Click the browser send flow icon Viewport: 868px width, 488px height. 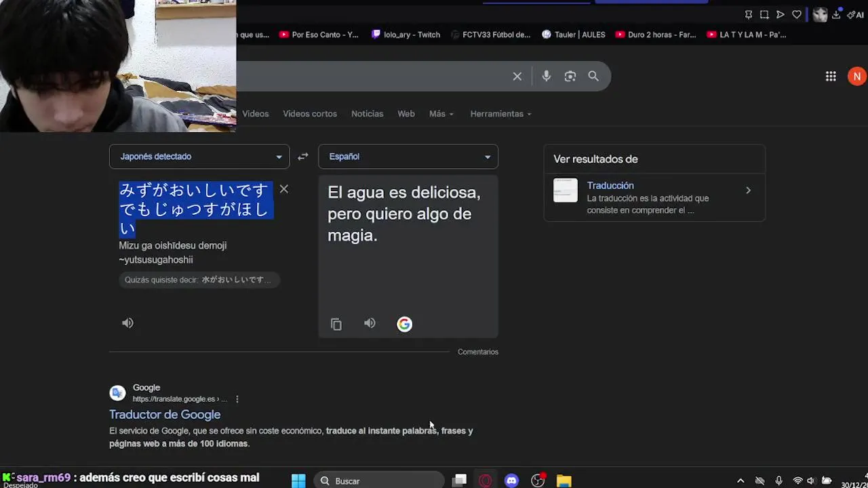[781, 15]
